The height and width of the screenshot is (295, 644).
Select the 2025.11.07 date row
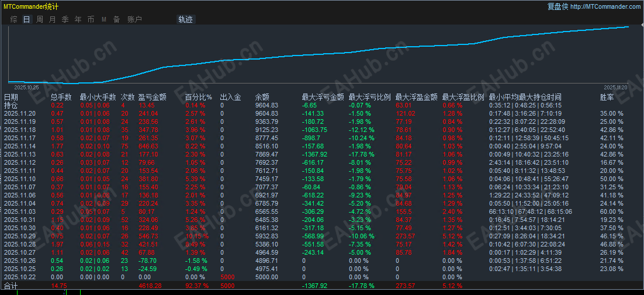20,187
